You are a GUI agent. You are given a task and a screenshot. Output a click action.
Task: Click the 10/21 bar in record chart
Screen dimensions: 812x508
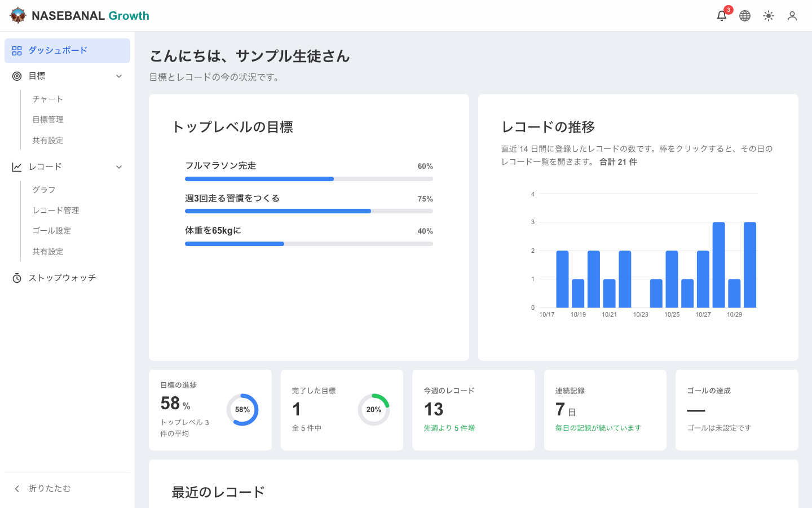[x=610, y=293]
